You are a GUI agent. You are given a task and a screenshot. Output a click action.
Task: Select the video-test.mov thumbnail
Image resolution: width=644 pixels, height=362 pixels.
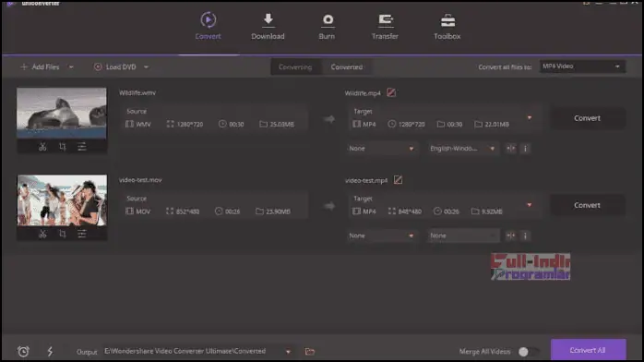point(62,200)
